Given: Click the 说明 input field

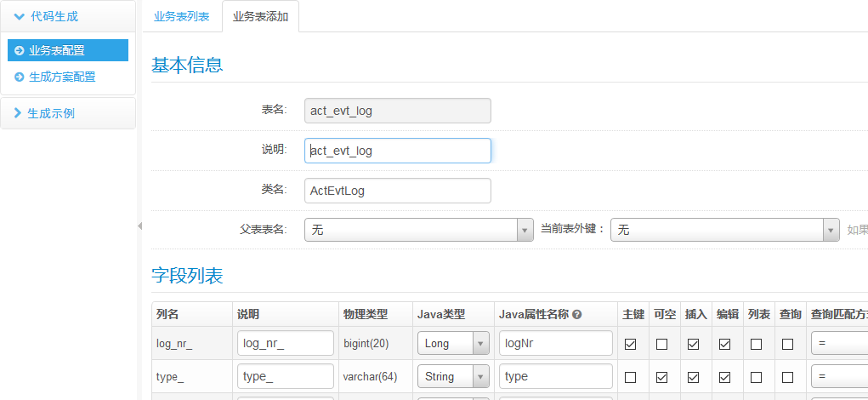Looking at the screenshot, I should pyautogui.click(x=398, y=151).
